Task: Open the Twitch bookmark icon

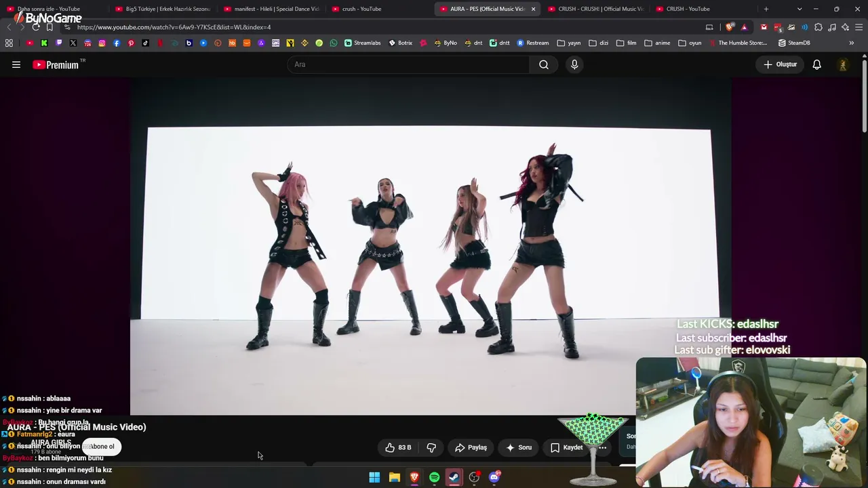Action: [59, 43]
